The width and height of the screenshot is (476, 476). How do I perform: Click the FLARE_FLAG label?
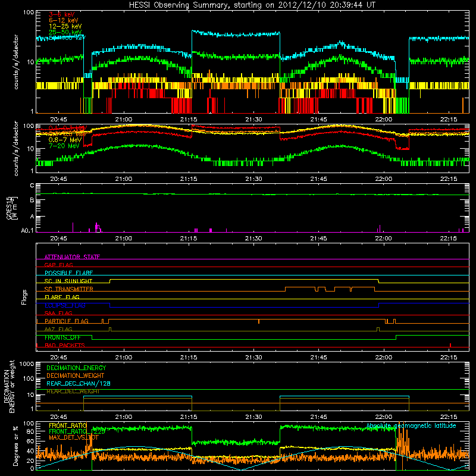pyautogui.click(x=62, y=297)
